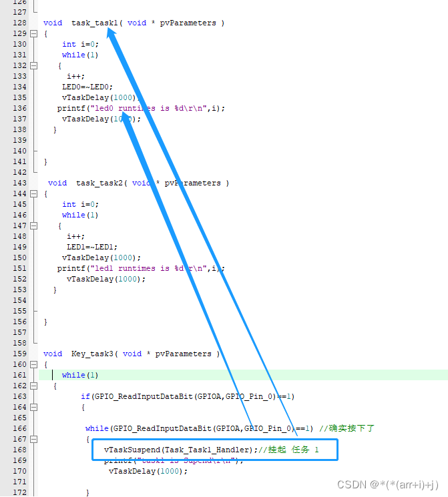Click the void keyword starting line 159

[53, 354]
